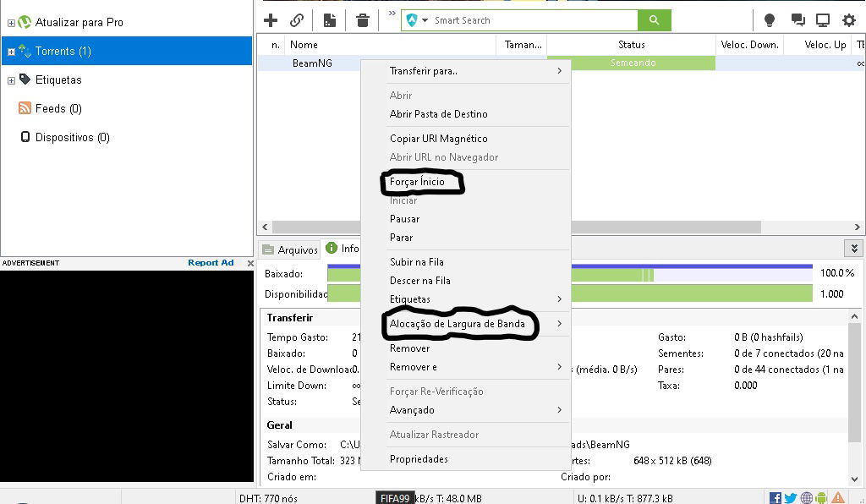This screenshot has width=866, height=504.
Task: Expand the Etiquetas tree node
Action: (x=11, y=80)
